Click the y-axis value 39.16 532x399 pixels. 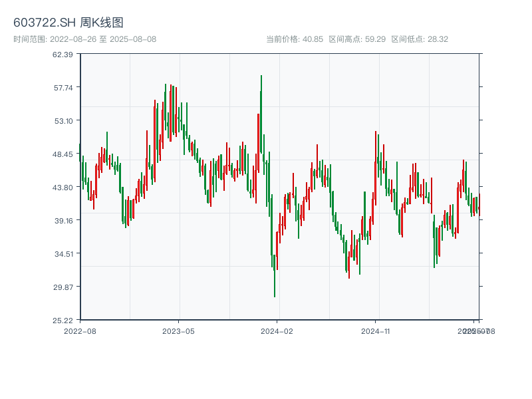coord(64,221)
